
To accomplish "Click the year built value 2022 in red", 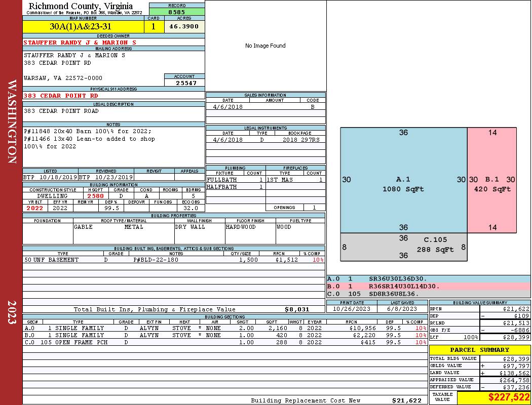I will (35, 208).
